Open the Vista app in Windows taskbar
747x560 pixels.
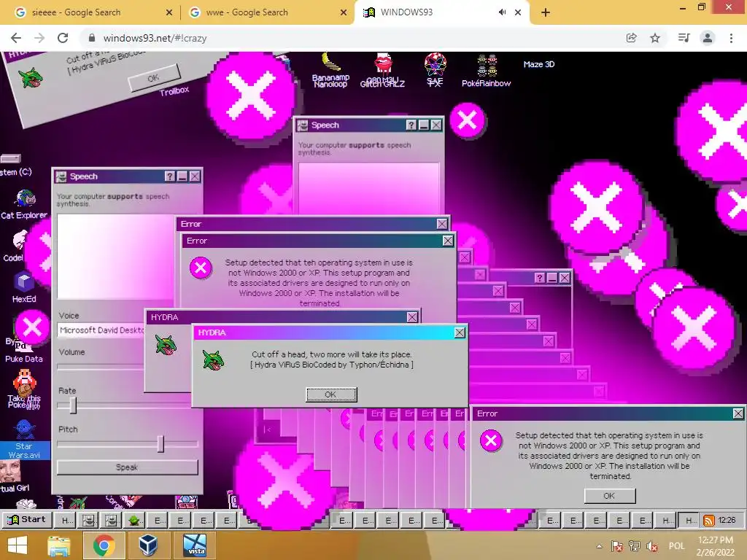coord(196,545)
